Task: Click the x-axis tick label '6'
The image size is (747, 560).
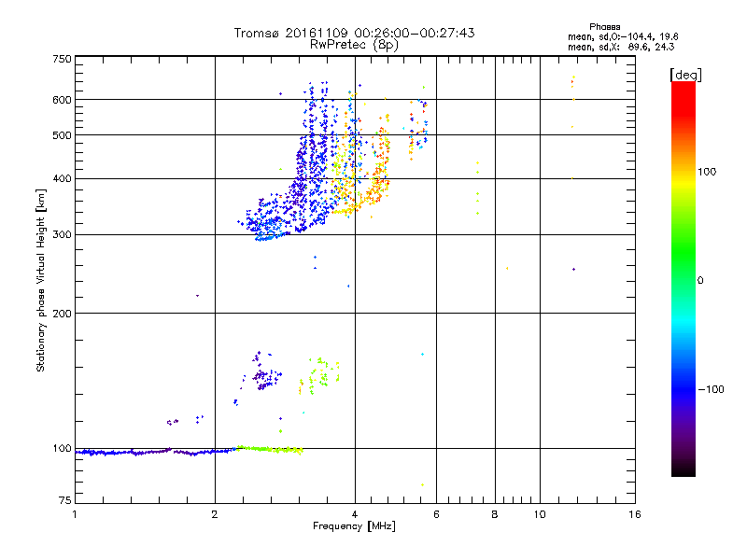Action: click(436, 514)
